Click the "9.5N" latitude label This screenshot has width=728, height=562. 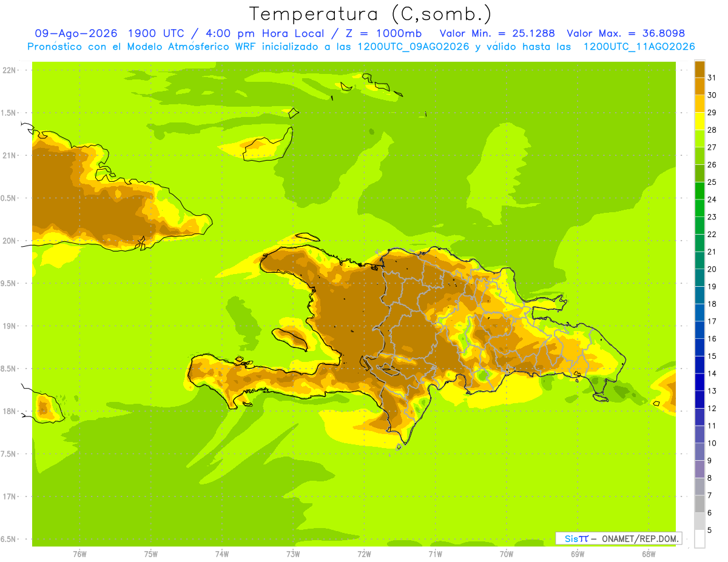tap(9, 283)
